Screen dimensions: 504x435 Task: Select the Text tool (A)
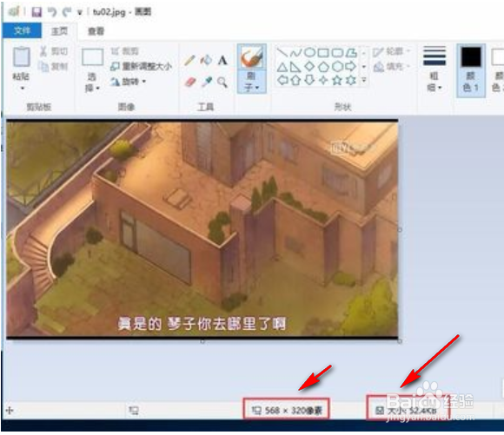(x=222, y=60)
